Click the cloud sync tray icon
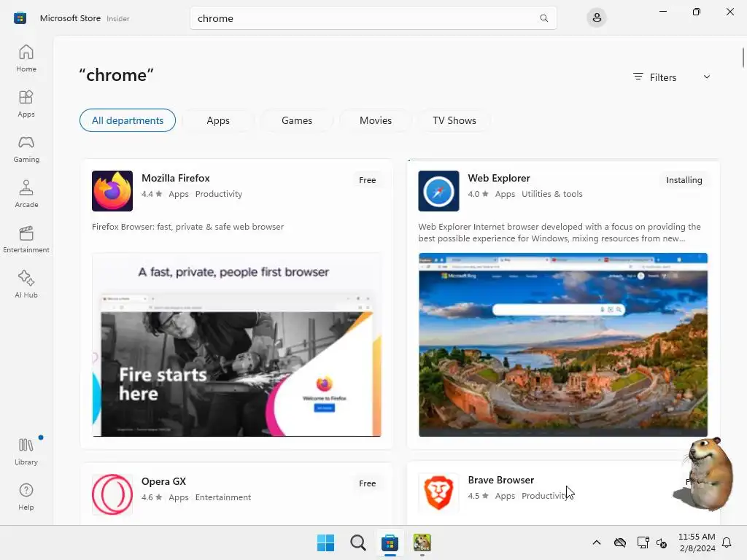The image size is (747, 560). [620, 542]
